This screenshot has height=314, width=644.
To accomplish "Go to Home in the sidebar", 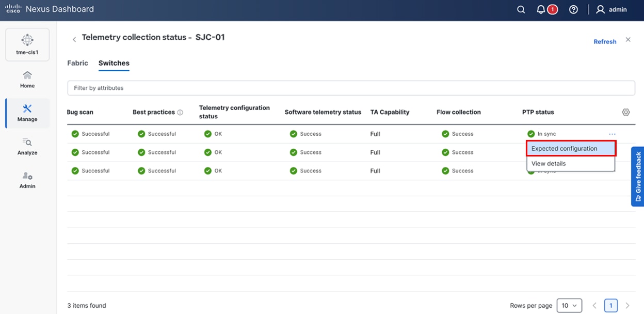I will point(27,80).
